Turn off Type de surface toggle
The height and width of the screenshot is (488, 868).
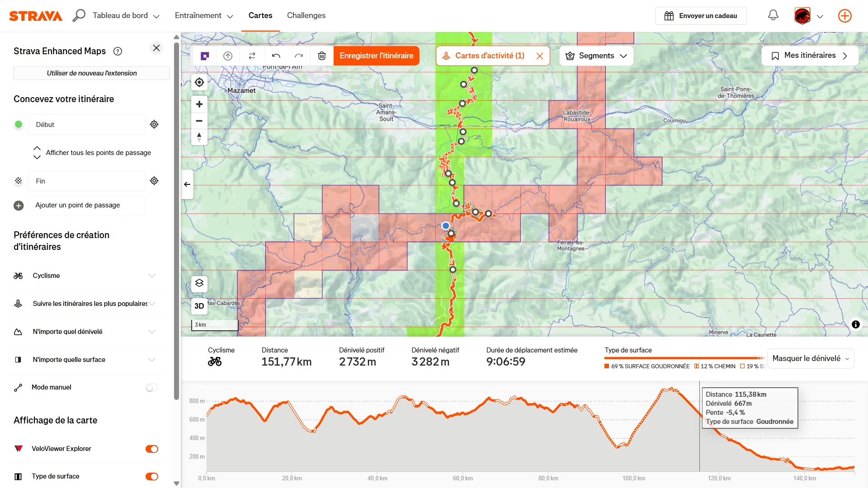152,476
